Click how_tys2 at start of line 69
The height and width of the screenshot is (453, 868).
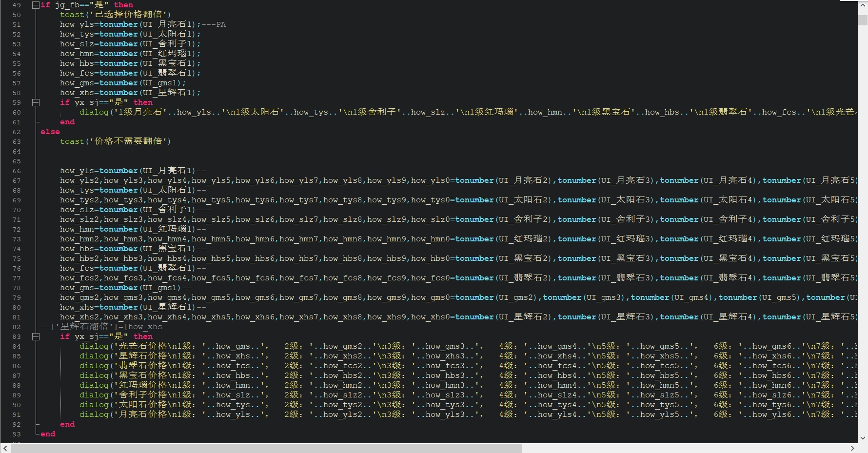click(x=79, y=200)
